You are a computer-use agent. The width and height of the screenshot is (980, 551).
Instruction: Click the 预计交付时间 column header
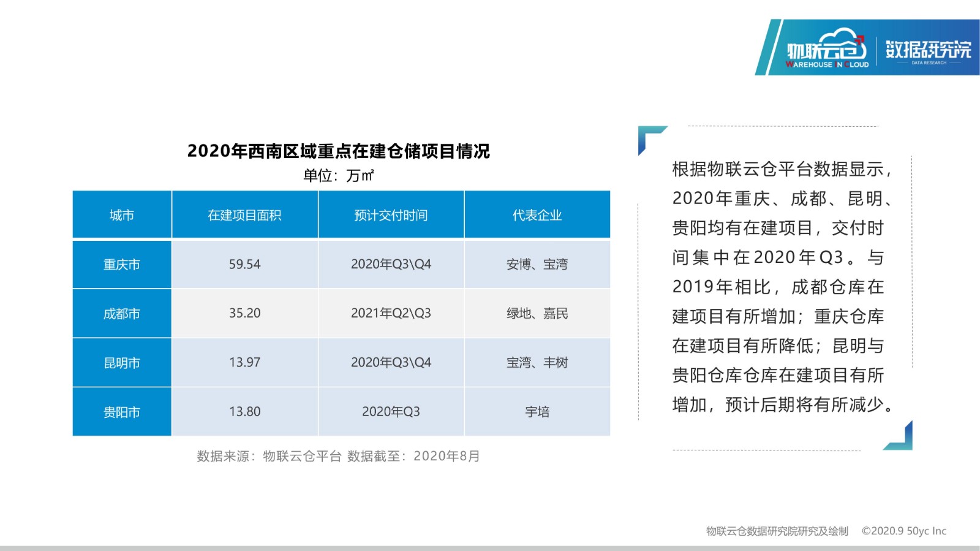(x=391, y=215)
